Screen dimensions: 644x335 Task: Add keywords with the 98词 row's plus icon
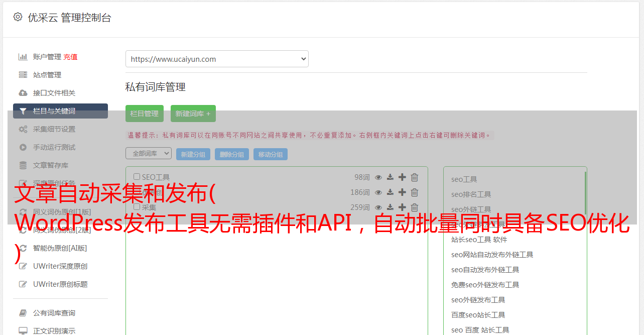[402, 177]
